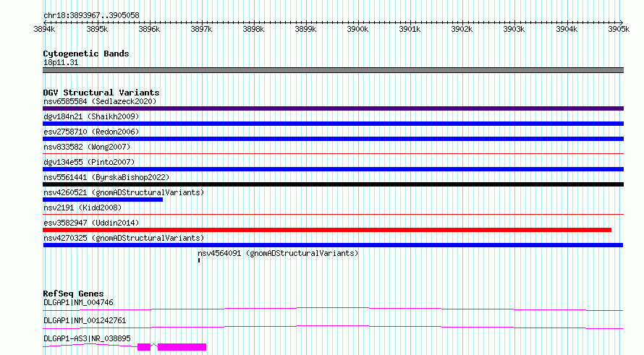Click the 3896k ruler tick label
The width and height of the screenshot is (644, 355).
(x=149, y=29)
